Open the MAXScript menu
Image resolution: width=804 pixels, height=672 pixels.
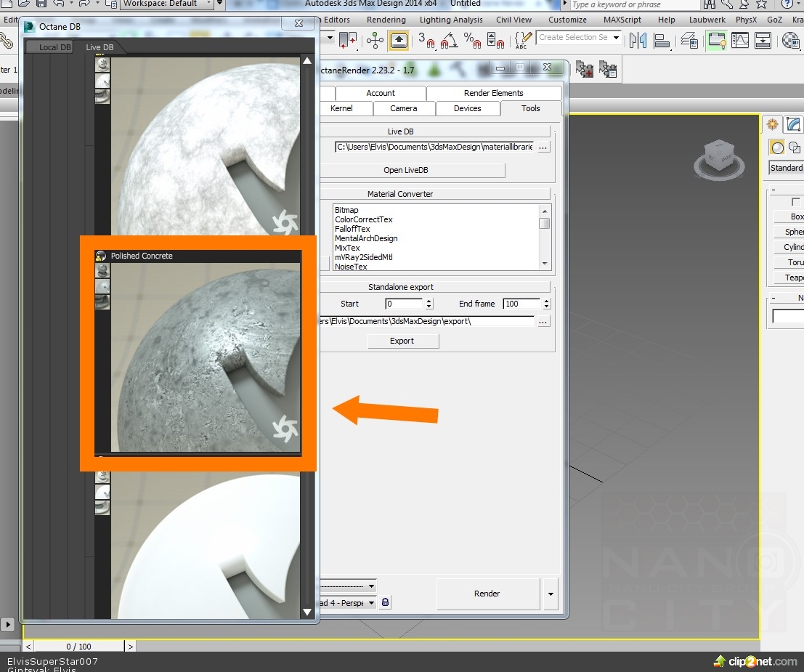622,20
